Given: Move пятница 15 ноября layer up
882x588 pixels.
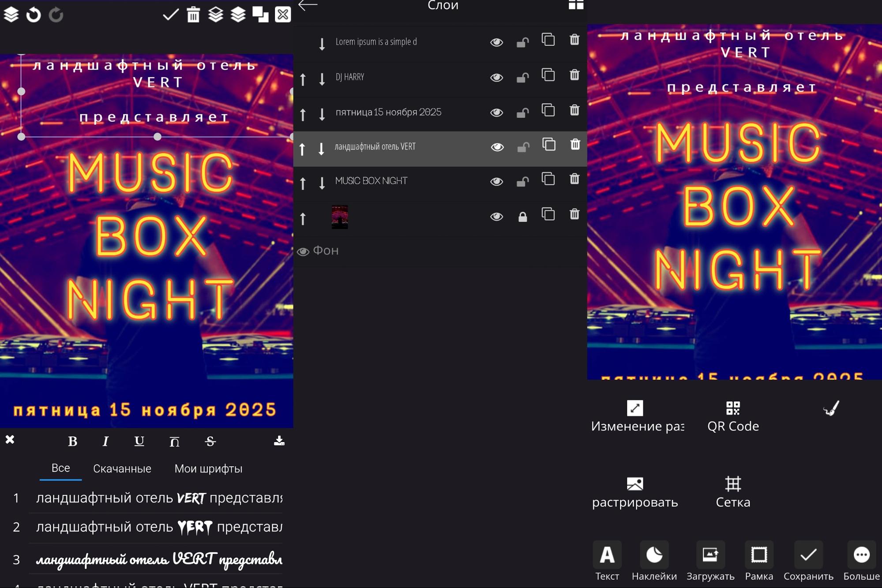Looking at the screenshot, I should [x=303, y=114].
